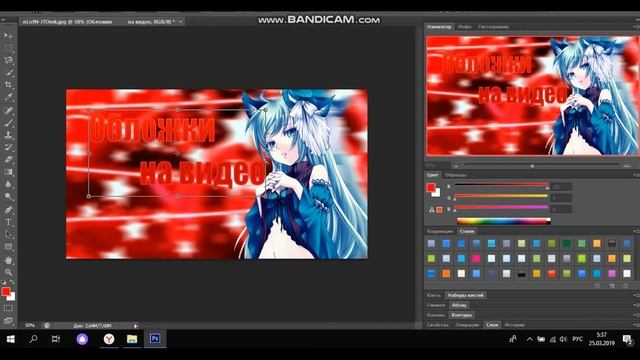Open the status bar document info arrow
The image size is (640, 360).
coord(136,326)
